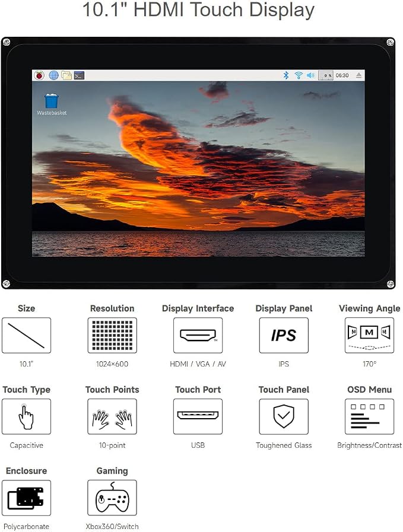Viewport: 403px width, 532px height.
Task: Click the CPU usage monitor
Action: pos(326,75)
